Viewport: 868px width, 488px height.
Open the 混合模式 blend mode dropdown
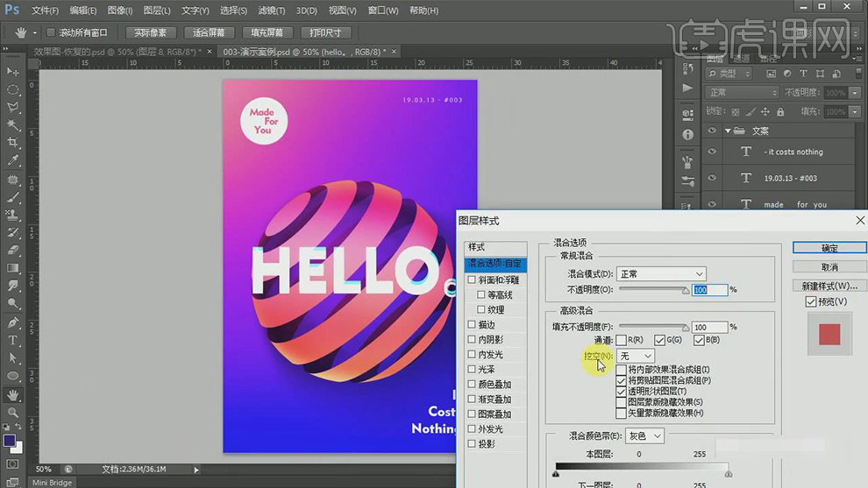point(661,274)
